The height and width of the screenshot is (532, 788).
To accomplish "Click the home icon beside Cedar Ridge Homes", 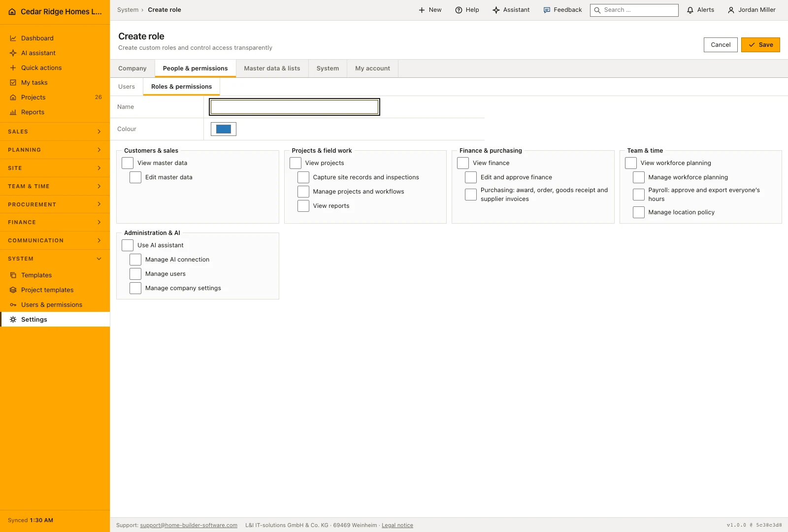I will point(12,12).
